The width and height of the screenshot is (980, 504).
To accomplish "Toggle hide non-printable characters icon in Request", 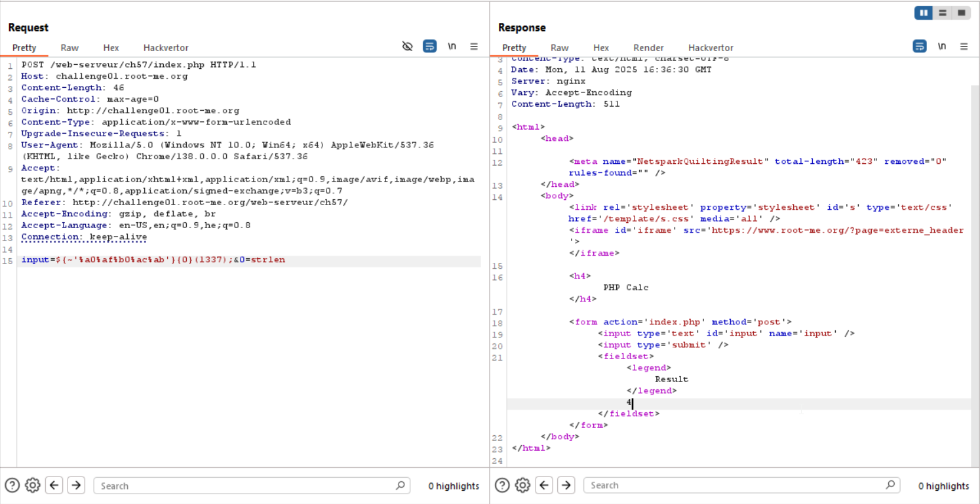I will click(407, 47).
